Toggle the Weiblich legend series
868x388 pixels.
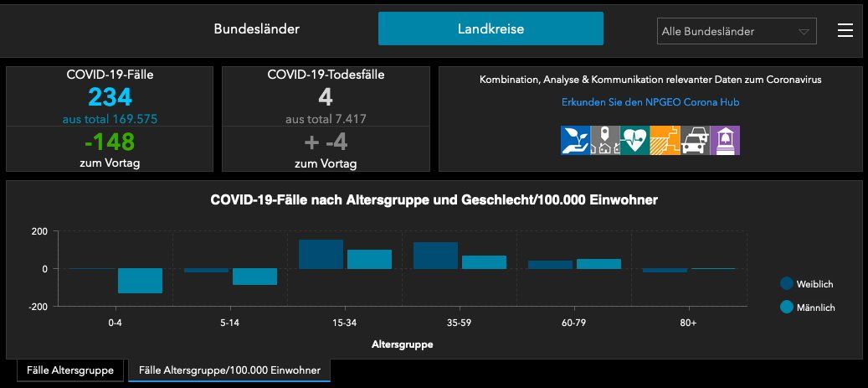point(807,284)
